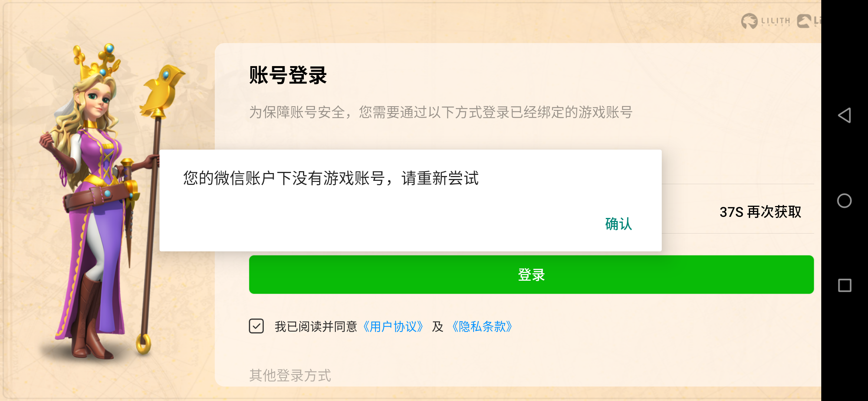868x401 pixels.
Task: Click the 我已阅读并同意 label text
Action: coord(316,327)
